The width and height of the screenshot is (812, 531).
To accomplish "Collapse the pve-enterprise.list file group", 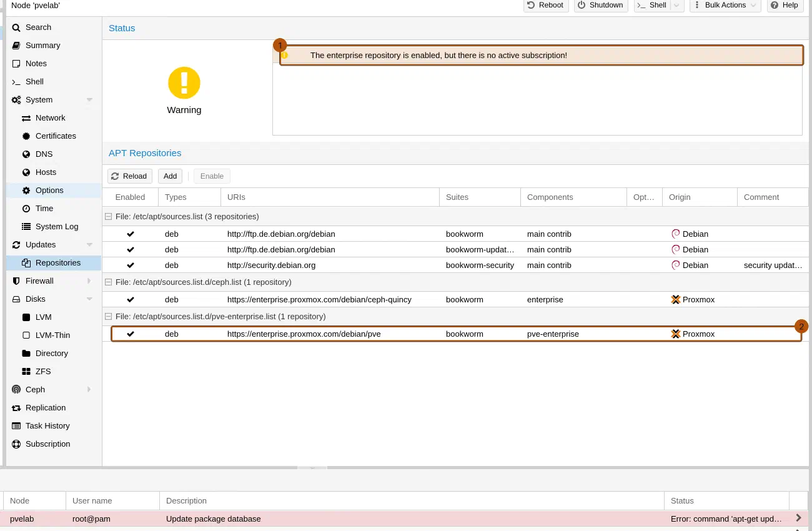I will click(x=109, y=317).
